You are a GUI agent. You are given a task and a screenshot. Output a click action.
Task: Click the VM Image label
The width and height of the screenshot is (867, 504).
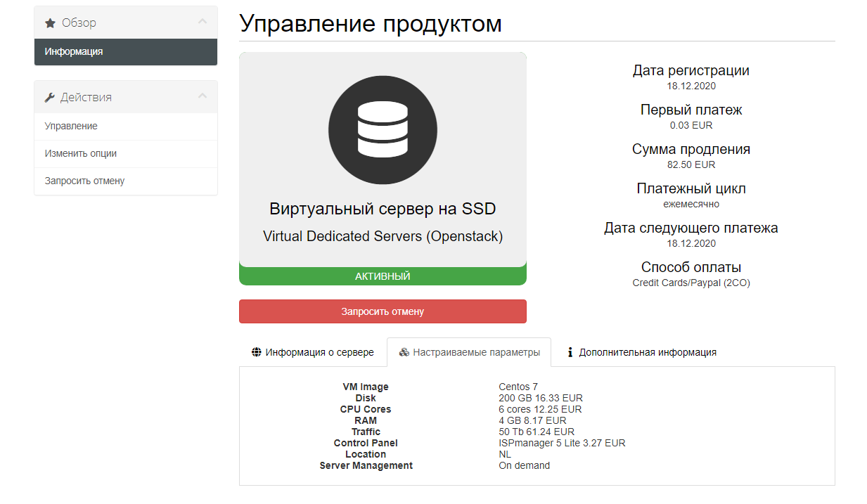click(x=366, y=387)
